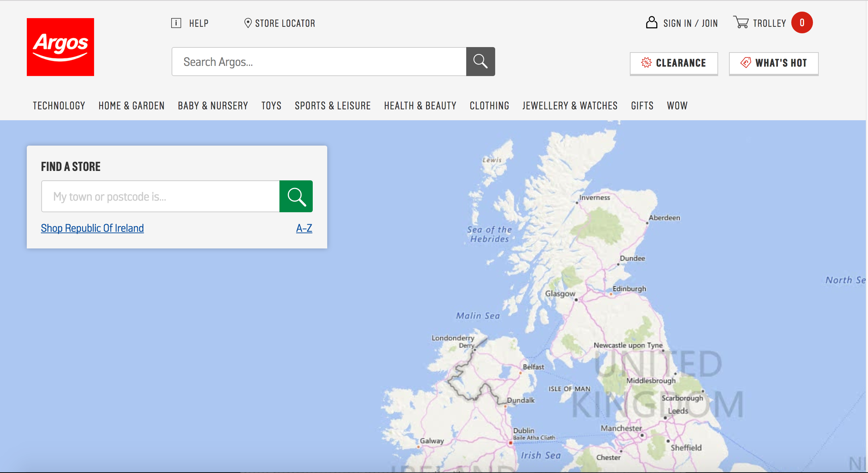Click Edinburgh on the map
Viewport: 868px width, 473px height.
pos(629,289)
